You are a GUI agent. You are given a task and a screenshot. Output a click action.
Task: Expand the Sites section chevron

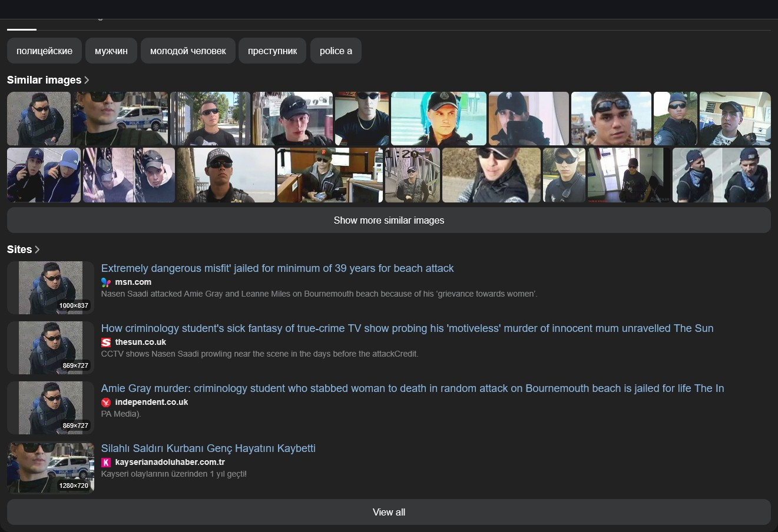point(37,250)
